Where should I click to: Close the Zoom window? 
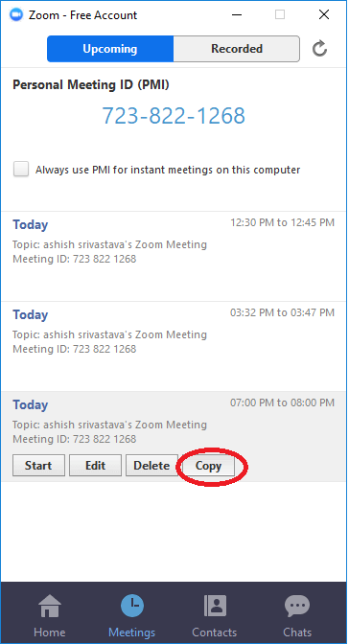point(324,14)
